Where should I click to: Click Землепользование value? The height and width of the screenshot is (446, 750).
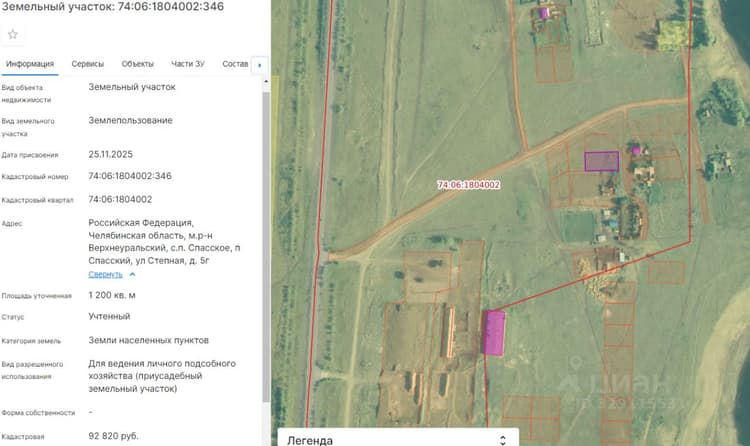click(x=130, y=121)
